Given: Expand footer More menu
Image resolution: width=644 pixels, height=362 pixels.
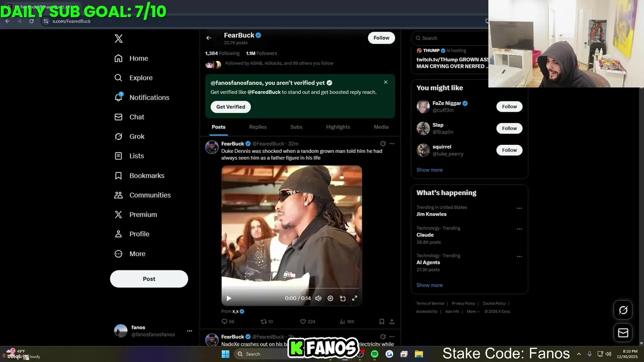Looking at the screenshot, I should (472, 312).
